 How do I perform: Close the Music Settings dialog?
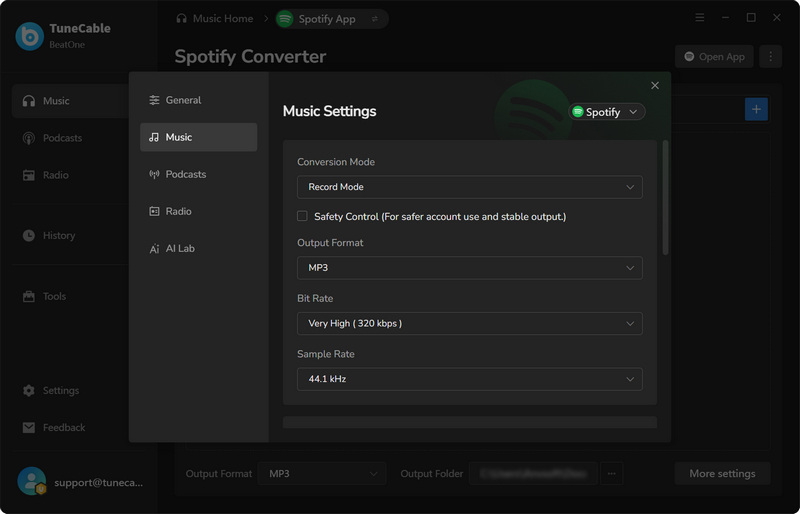click(x=655, y=86)
